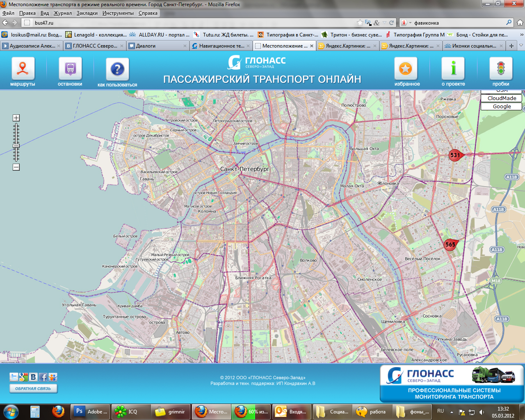Open избранное star icon
Screen dimensions: 525x420
coord(406,69)
